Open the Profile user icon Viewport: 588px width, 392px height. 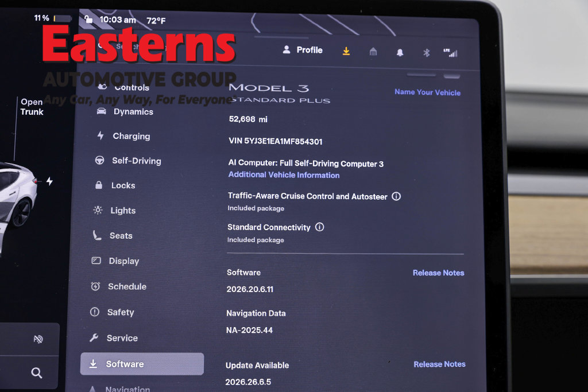click(x=287, y=49)
